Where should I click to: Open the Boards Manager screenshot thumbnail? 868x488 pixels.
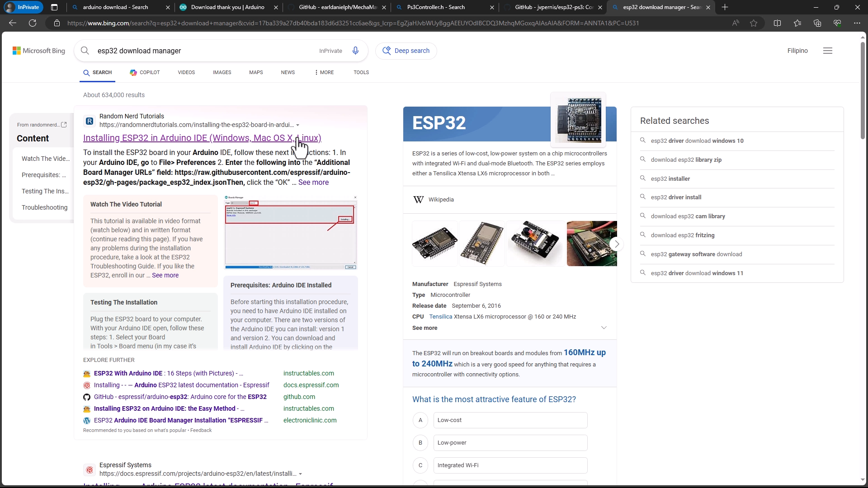click(291, 232)
